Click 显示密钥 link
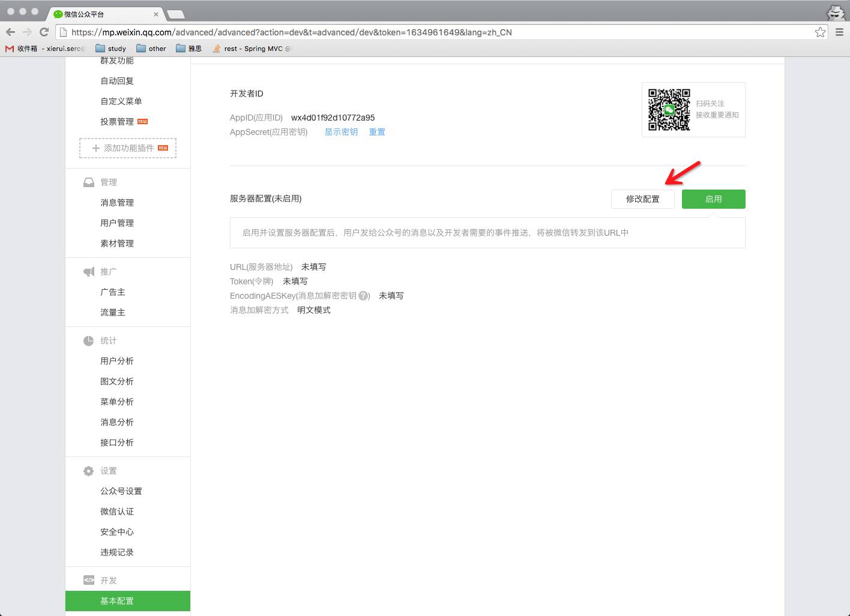The image size is (850, 616). 341,132
